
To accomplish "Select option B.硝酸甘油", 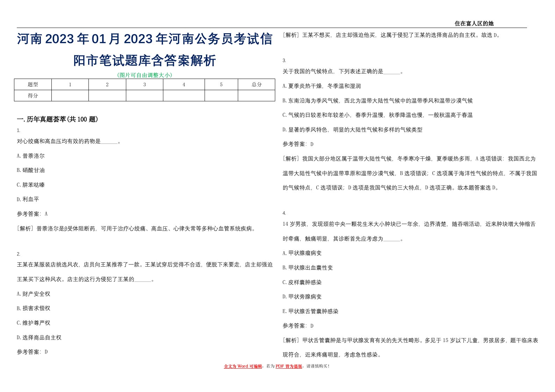I will pos(31,170).
